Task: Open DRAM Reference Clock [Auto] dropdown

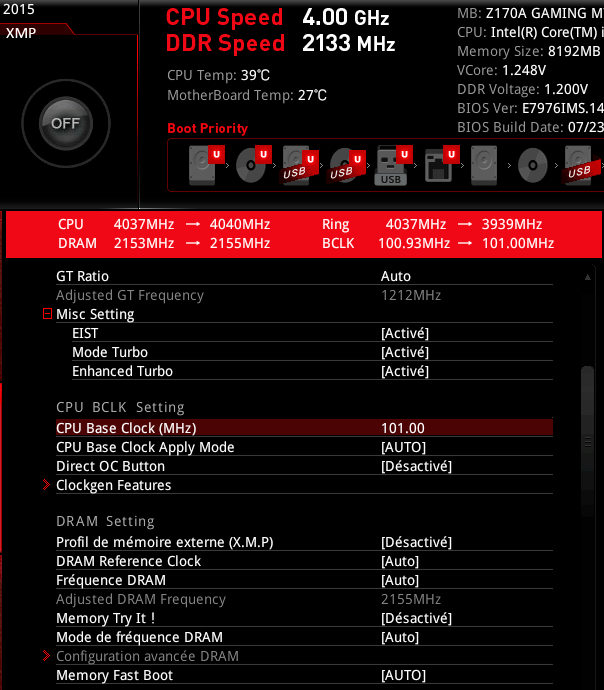Action: click(400, 561)
